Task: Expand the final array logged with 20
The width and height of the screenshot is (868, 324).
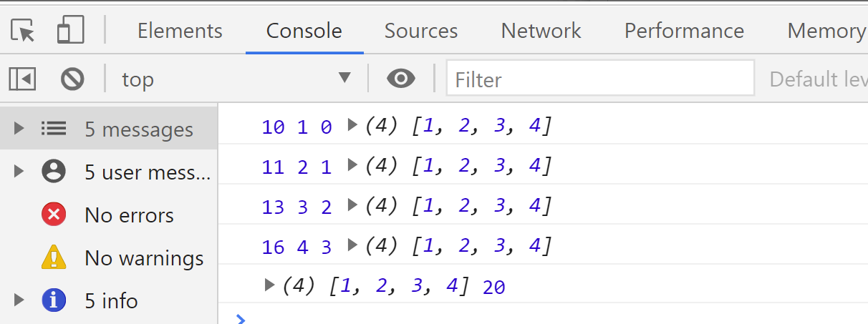Action: pyautogui.click(x=269, y=285)
